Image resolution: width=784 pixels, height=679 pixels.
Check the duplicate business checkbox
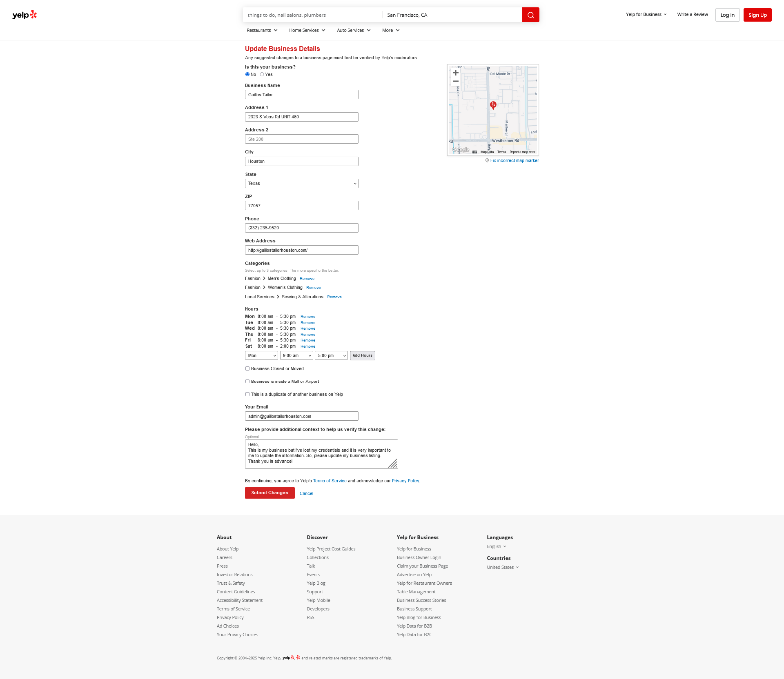247,394
